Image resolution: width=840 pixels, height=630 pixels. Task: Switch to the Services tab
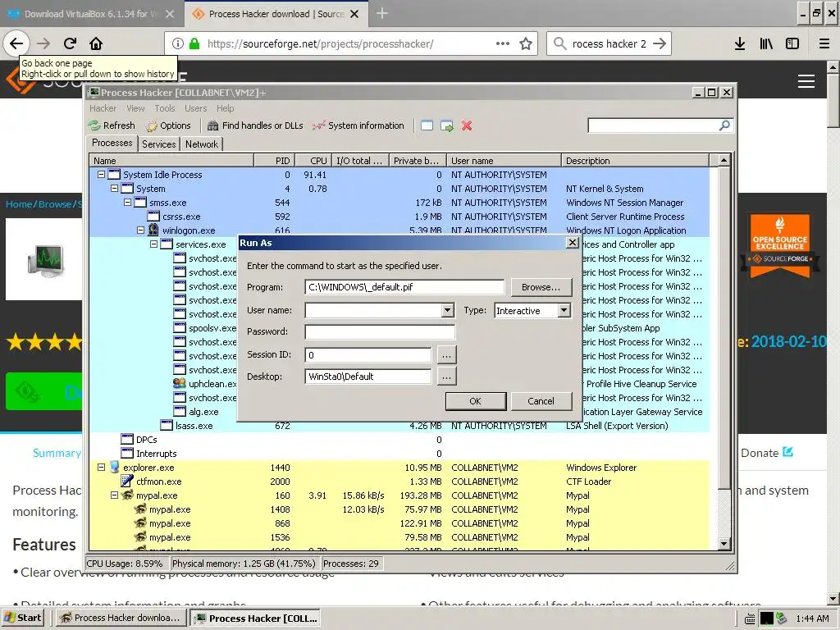[x=158, y=144]
